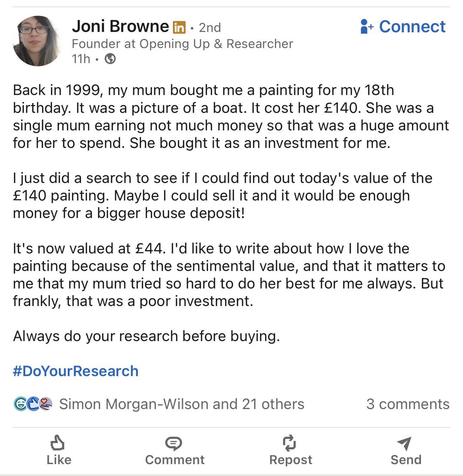Open the 3 comments link
463x476 pixels.
tap(407, 404)
